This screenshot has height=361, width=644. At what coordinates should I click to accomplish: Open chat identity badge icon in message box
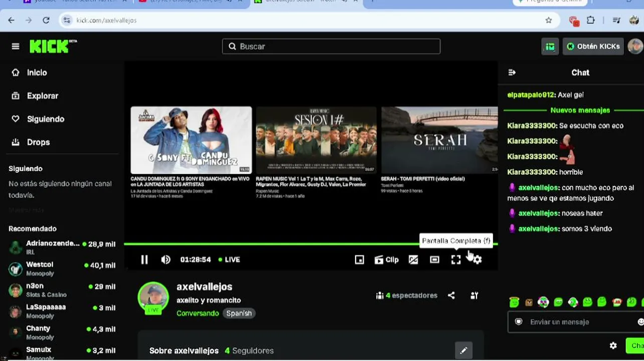point(519,322)
